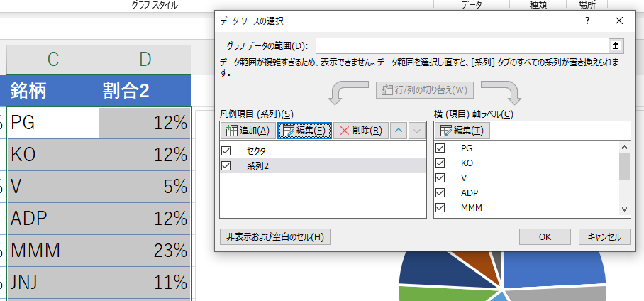Click the 11% cell in JNJ row
Viewport: 644px width, 301px height.
(x=145, y=282)
